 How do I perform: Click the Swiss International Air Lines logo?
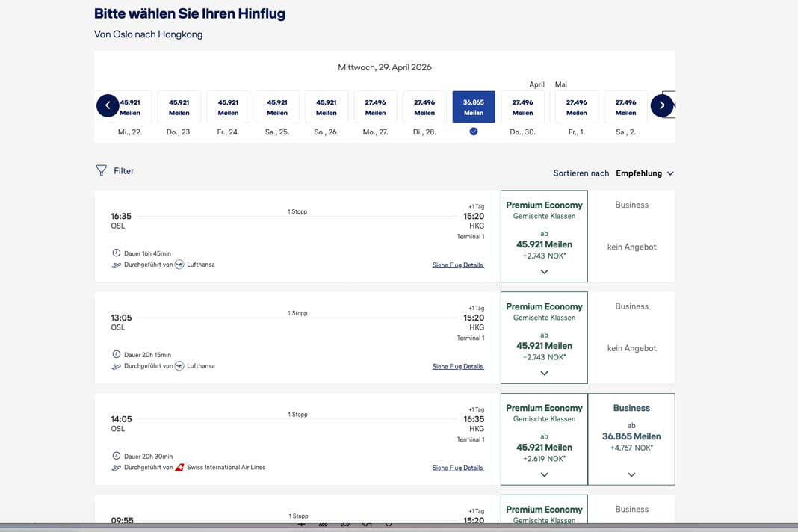[179, 467]
